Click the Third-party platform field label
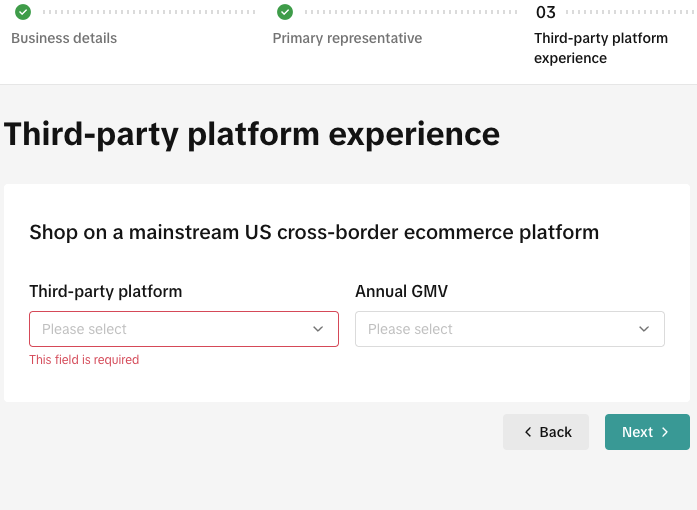 click(106, 291)
